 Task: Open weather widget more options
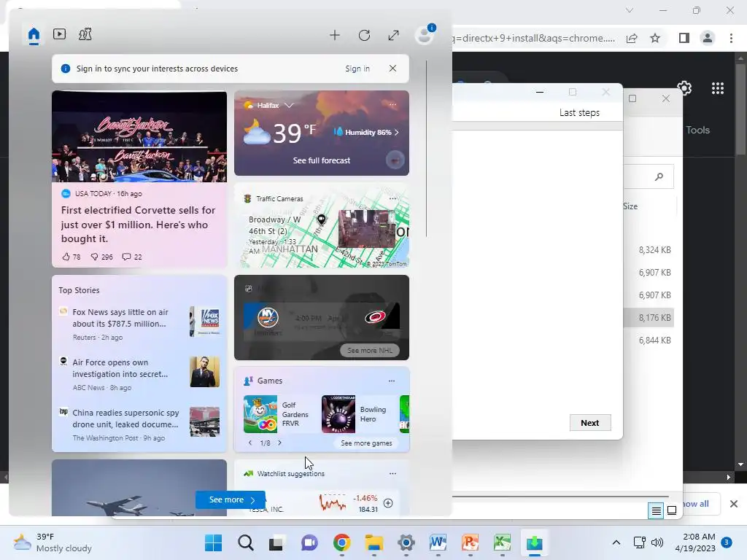(x=392, y=105)
